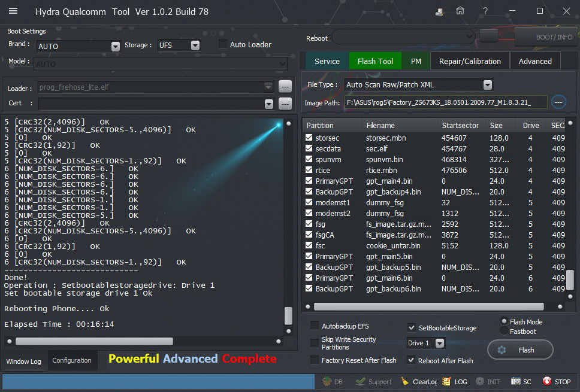Switch to the Window Log tab
The height and width of the screenshot is (392, 580).
click(24, 361)
